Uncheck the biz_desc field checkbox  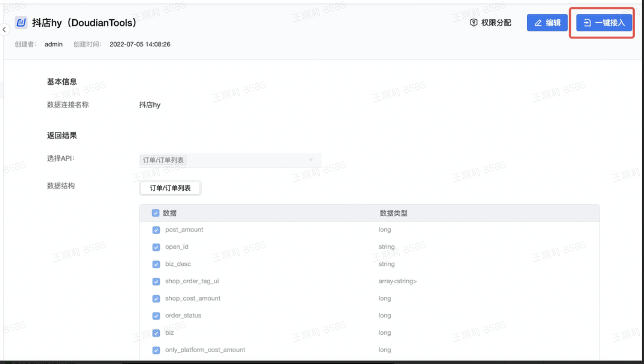(156, 264)
